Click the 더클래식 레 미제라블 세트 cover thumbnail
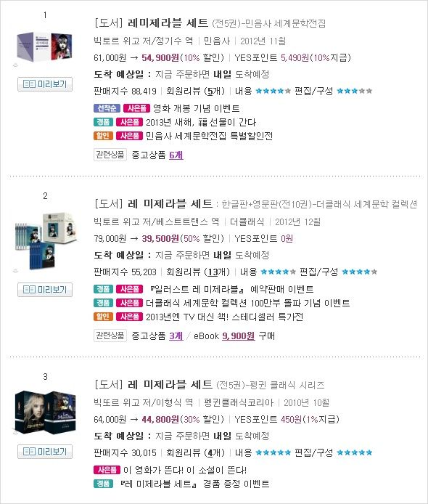428x504 pixels. pyautogui.click(x=46, y=241)
